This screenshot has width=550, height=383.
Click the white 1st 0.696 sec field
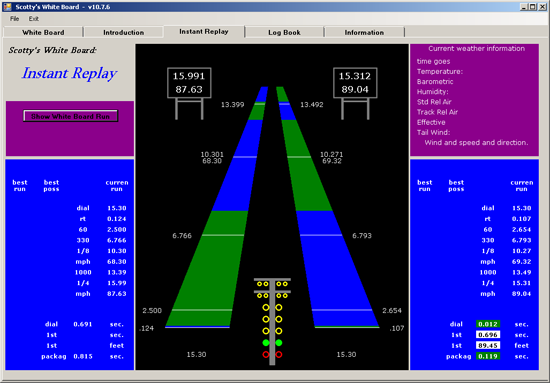pyautogui.click(x=488, y=335)
